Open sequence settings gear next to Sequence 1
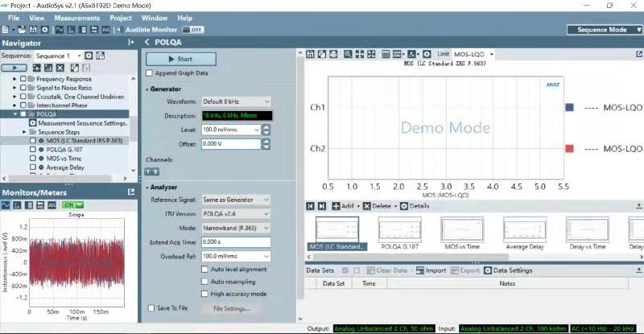644x334 pixels. [x=89, y=56]
